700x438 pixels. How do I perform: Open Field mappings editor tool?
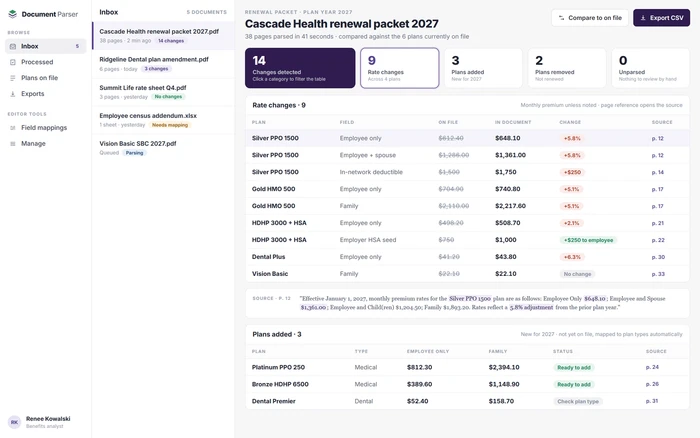pos(46,128)
